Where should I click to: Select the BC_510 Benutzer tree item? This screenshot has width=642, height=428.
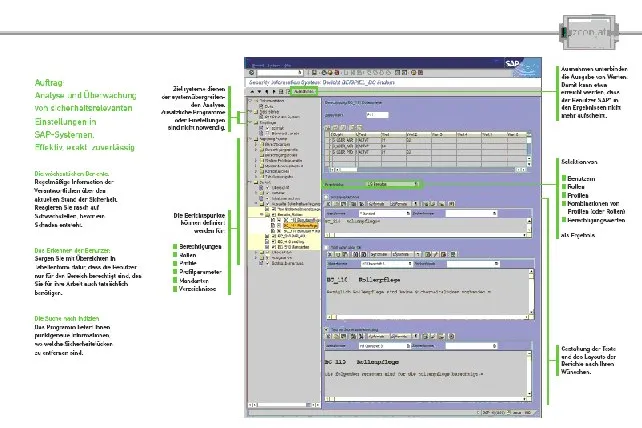[x=294, y=247]
